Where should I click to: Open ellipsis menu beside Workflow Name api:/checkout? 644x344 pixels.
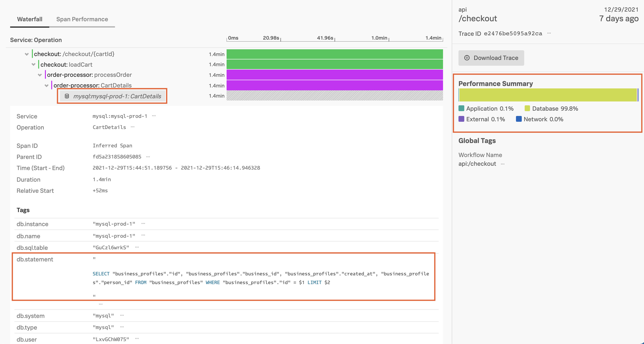click(502, 164)
